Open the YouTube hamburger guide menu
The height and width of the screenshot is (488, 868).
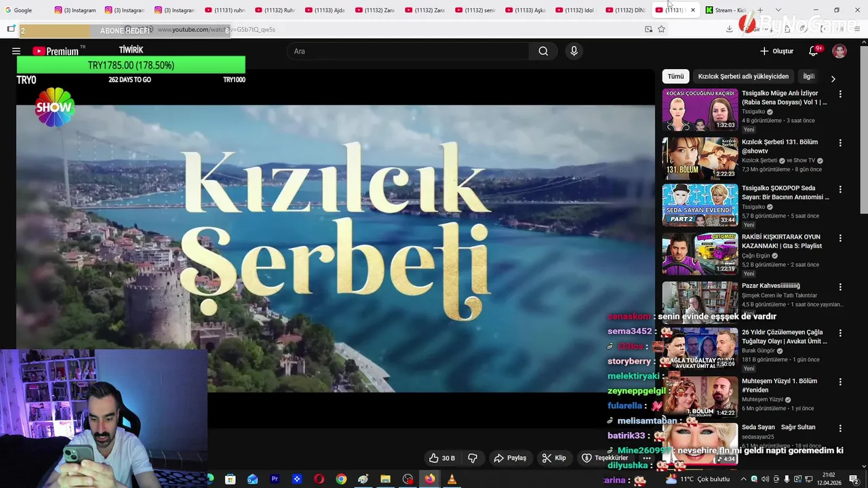tap(16, 51)
